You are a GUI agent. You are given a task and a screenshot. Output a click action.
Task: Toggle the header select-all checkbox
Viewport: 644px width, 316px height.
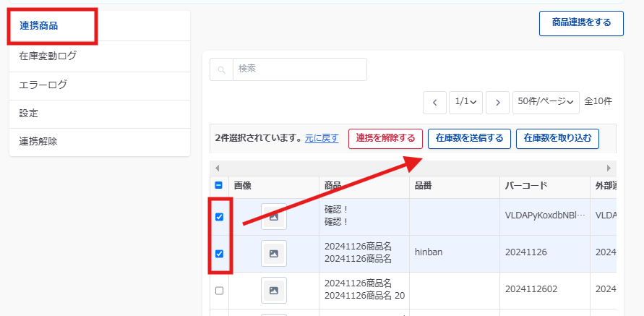[x=219, y=186]
